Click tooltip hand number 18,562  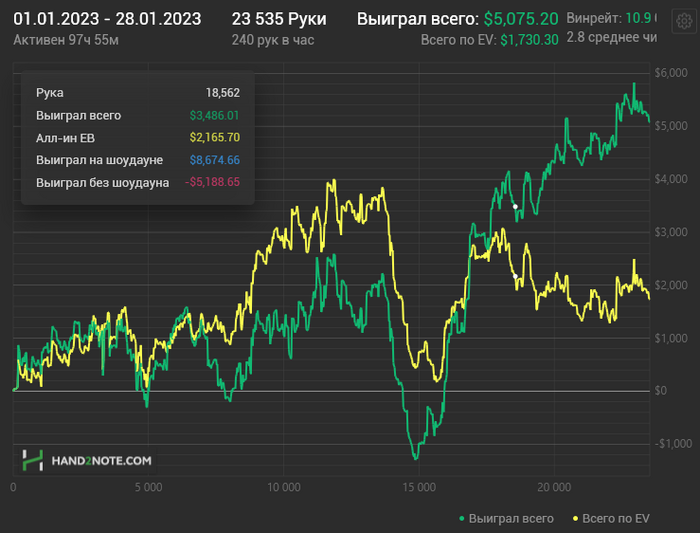click(x=222, y=93)
